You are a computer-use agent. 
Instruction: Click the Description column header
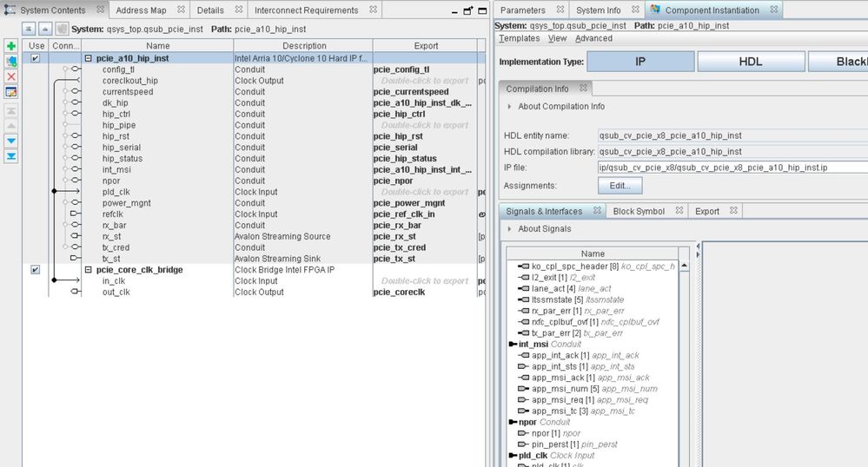pyautogui.click(x=304, y=45)
